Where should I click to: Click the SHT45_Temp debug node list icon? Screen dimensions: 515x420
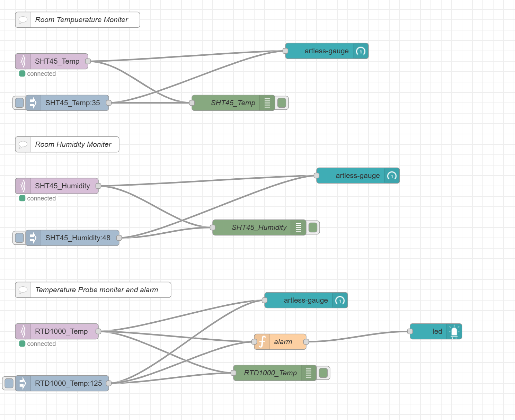[x=267, y=103]
